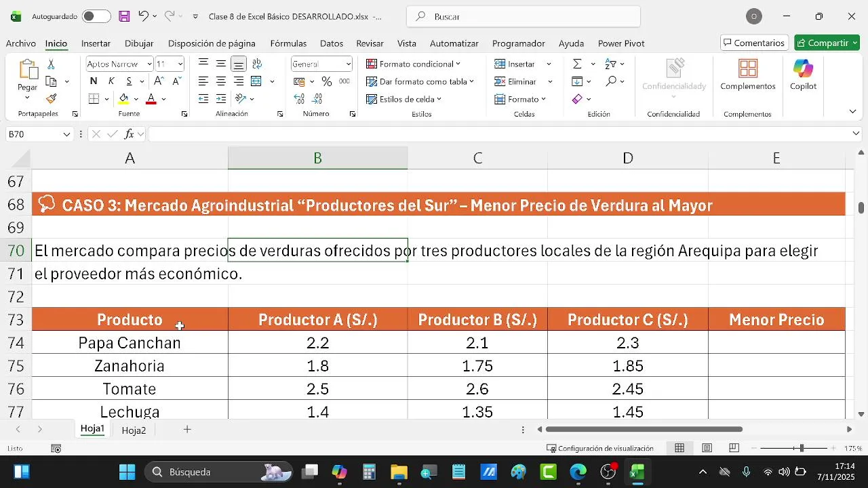
Task: Switch to Page Layout view in status bar
Action: click(707, 448)
